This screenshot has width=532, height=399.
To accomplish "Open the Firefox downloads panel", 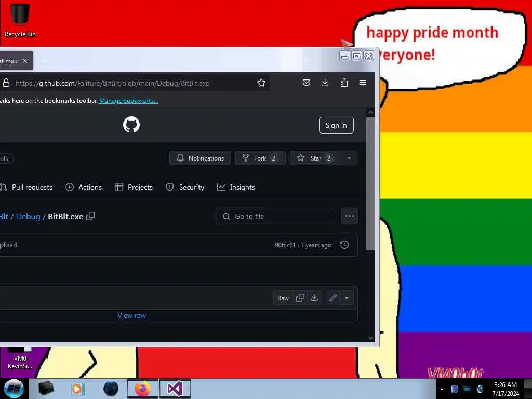I will click(325, 83).
